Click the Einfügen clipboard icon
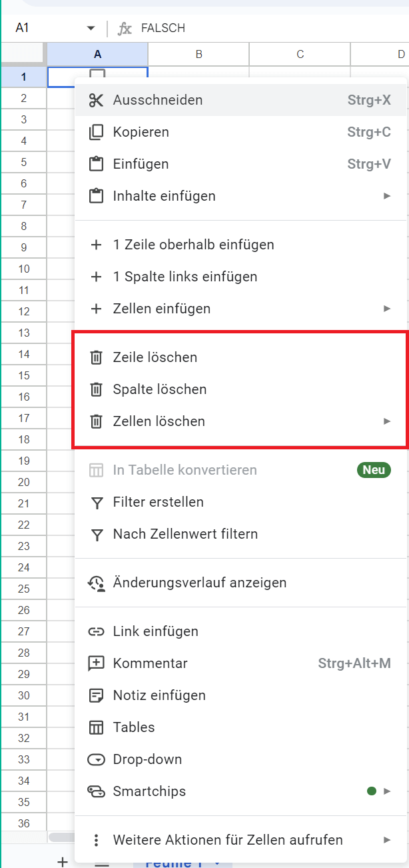This screenshot has width=409, height=868. [97, 164]
